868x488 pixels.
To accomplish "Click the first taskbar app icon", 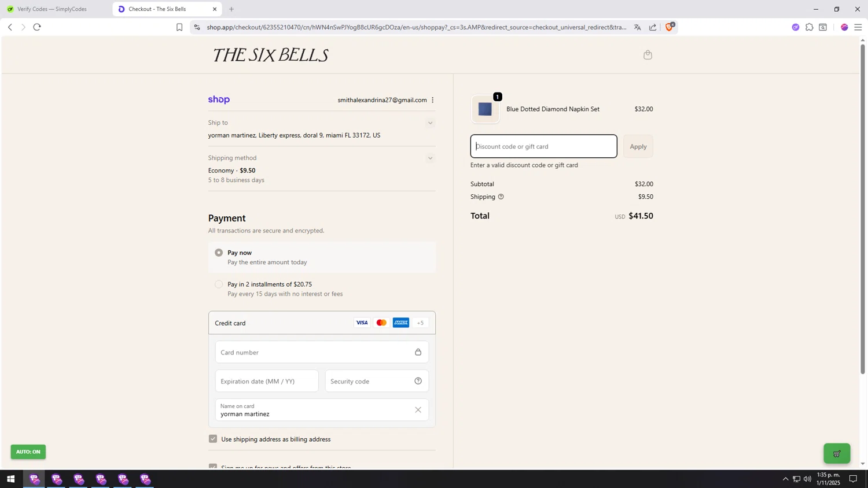I will 34,479.
